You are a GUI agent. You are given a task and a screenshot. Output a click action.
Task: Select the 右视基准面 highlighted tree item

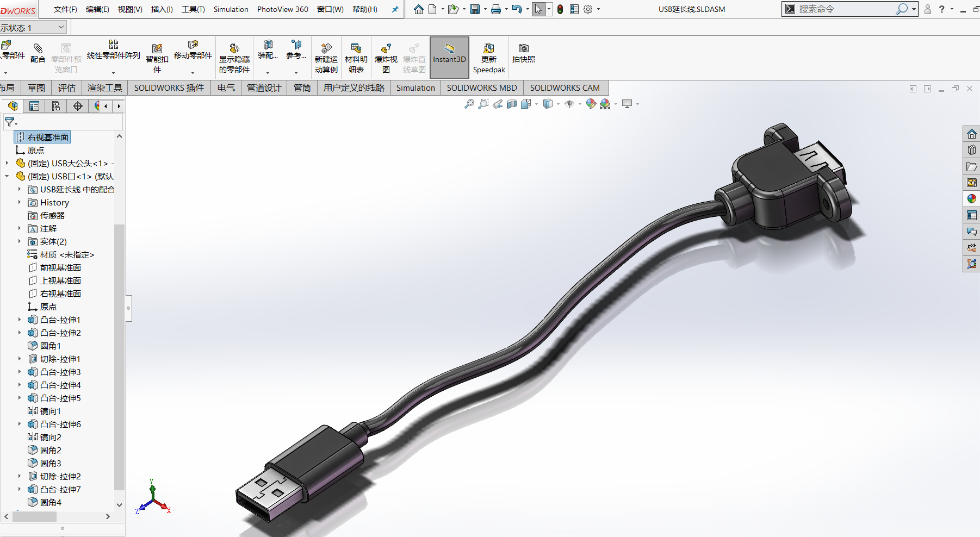point(42,137)
